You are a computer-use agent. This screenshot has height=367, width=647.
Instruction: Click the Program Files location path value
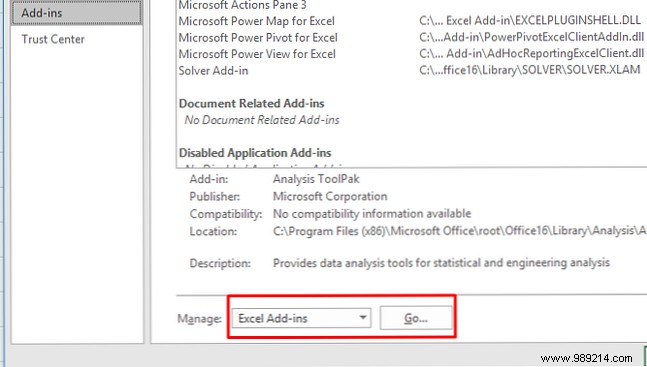[460, 231]
